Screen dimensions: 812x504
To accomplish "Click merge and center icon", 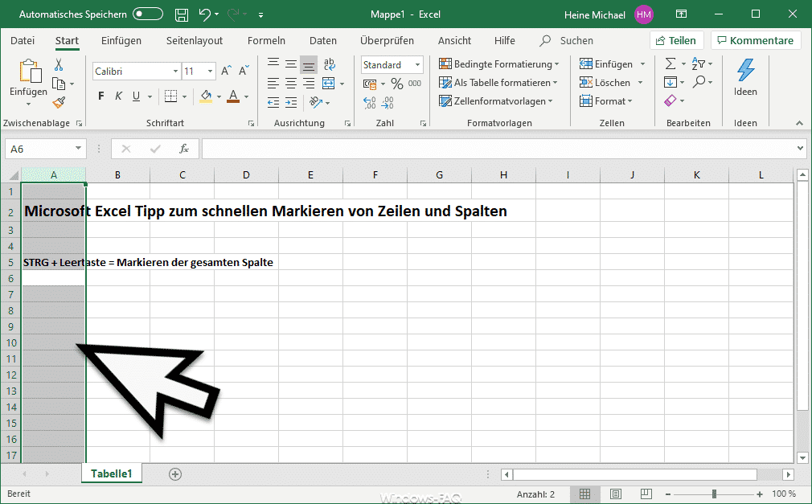I will point(328,83).
